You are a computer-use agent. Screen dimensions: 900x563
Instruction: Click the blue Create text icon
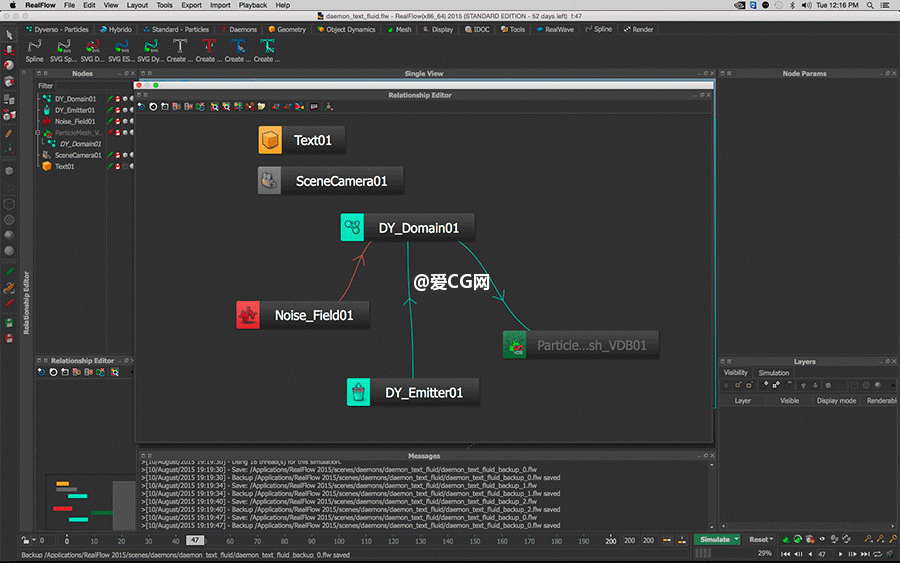(x=238, y=46)
